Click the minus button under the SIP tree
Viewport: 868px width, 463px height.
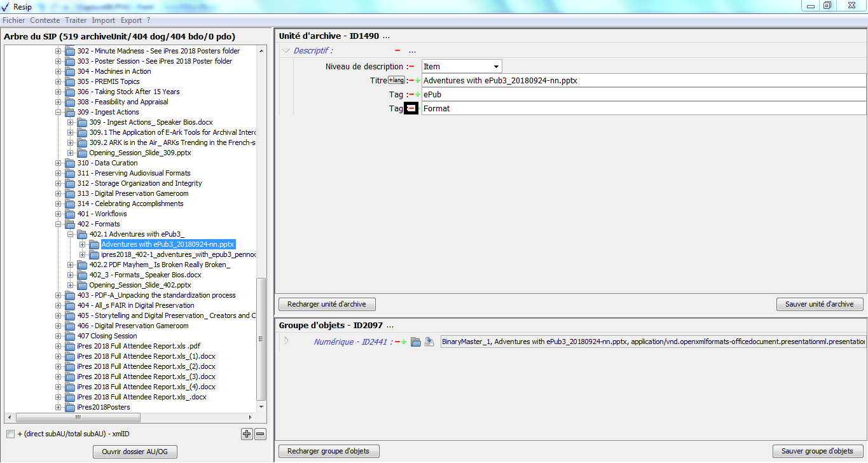260,434
